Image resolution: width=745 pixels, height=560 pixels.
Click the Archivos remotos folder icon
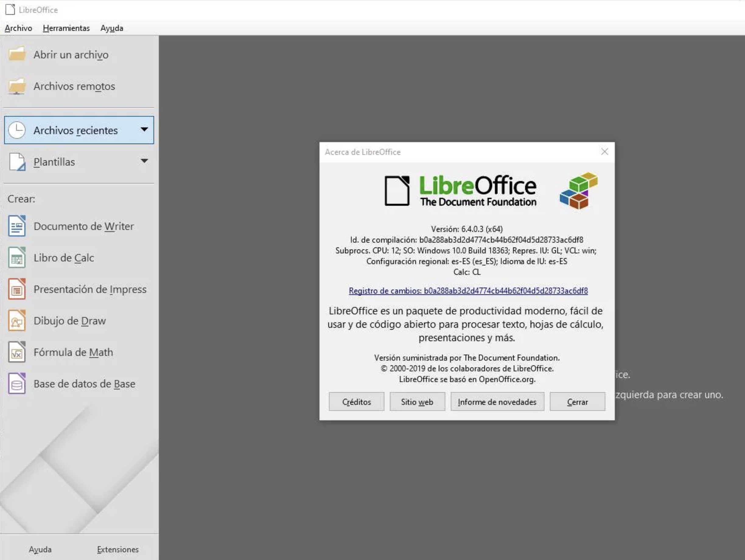coord(17,86)
